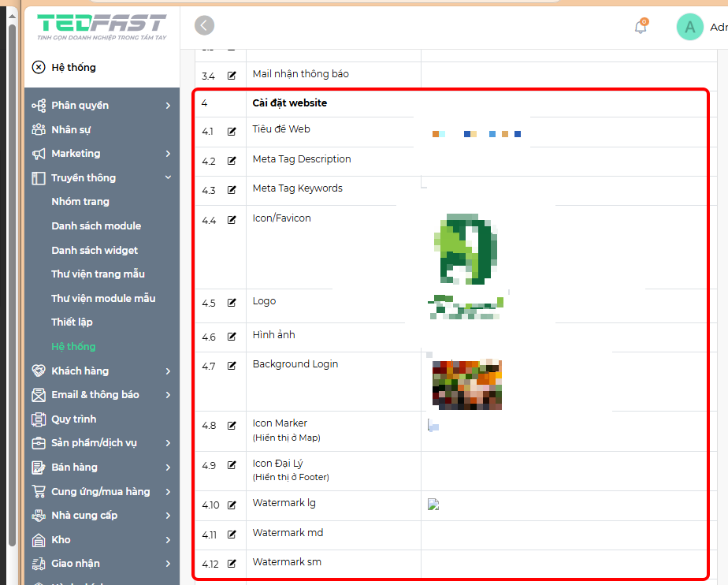Click edit icon for Logo row
The image size is (728, 585).
click(232, 303)
